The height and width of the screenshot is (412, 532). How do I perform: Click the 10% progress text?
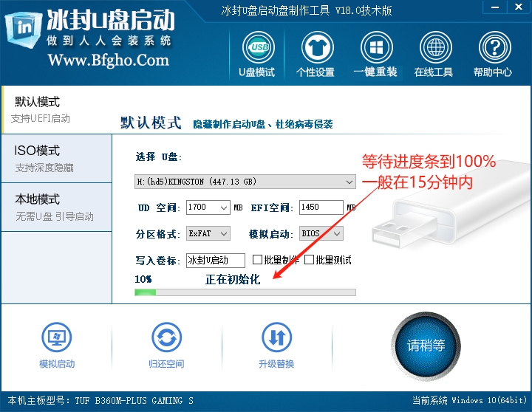tap(143, 279)
